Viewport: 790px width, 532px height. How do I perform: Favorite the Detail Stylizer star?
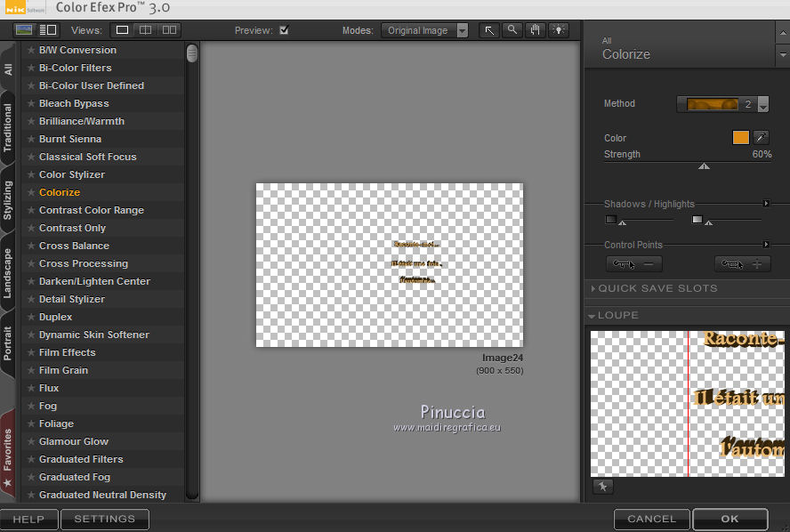pyautogui.click(x=31, y=299)
